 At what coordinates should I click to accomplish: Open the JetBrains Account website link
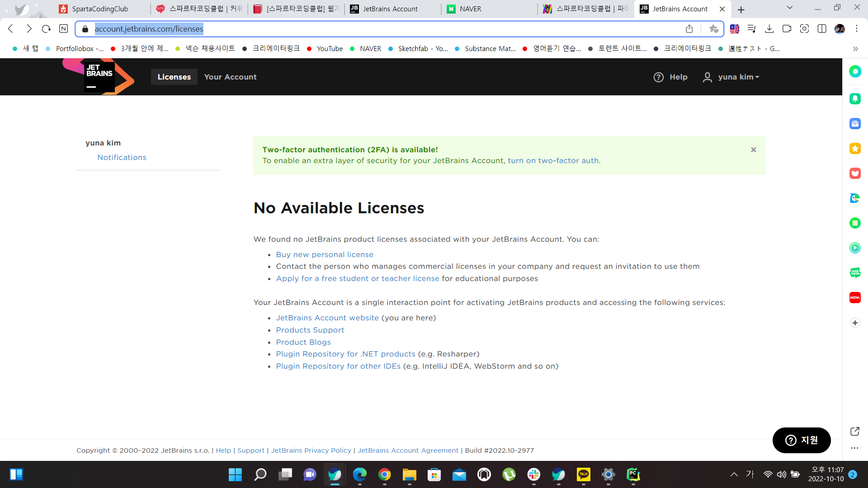pyautogui.click(x=327, y=318)
